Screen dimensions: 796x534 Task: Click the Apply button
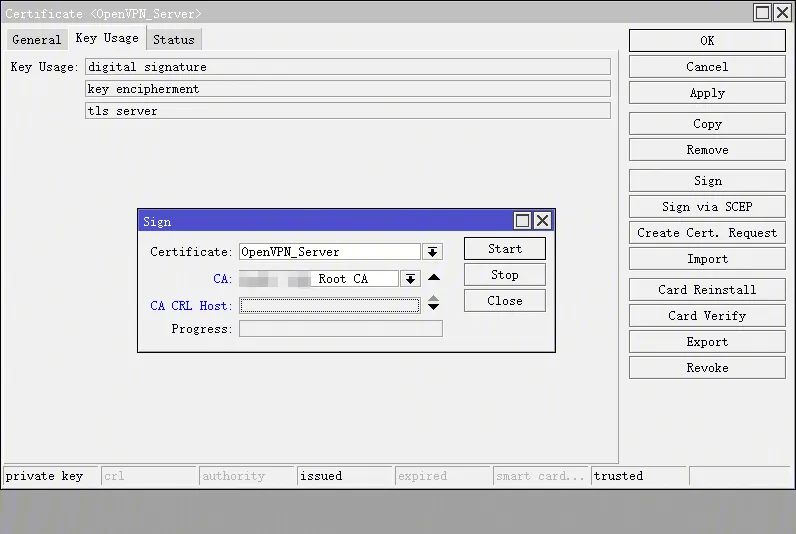tap(707, 93)
